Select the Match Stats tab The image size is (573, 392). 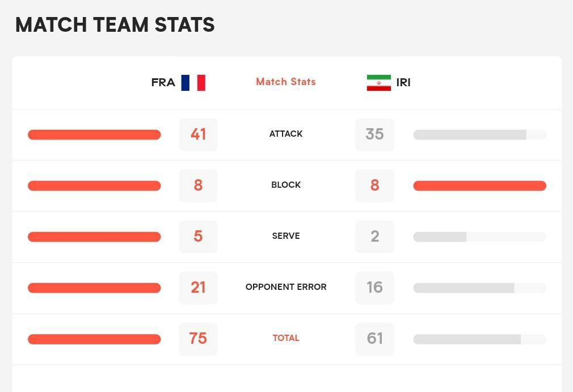click(285, 82)
